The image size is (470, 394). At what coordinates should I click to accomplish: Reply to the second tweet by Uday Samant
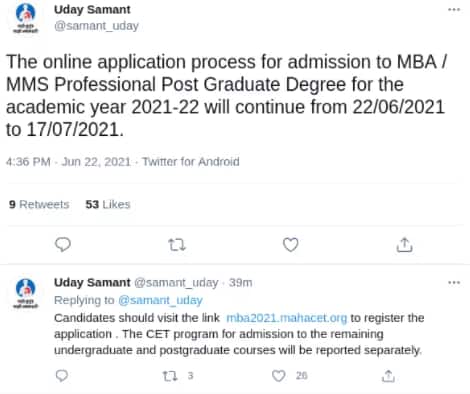coord(62,376)
